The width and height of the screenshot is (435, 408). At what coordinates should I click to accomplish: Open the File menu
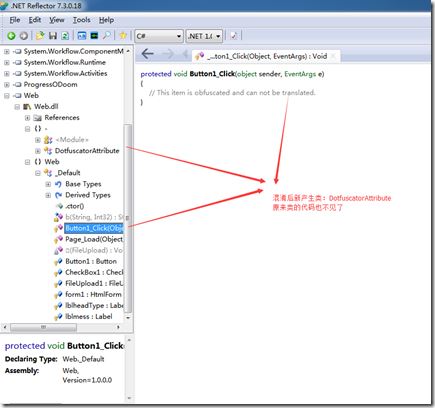pos(15,20)
